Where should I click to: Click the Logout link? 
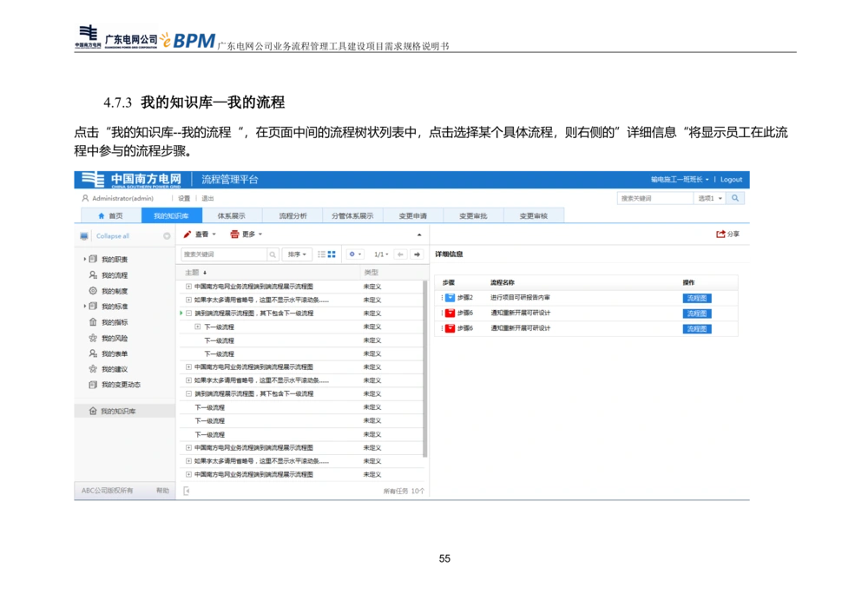point(732,179)
